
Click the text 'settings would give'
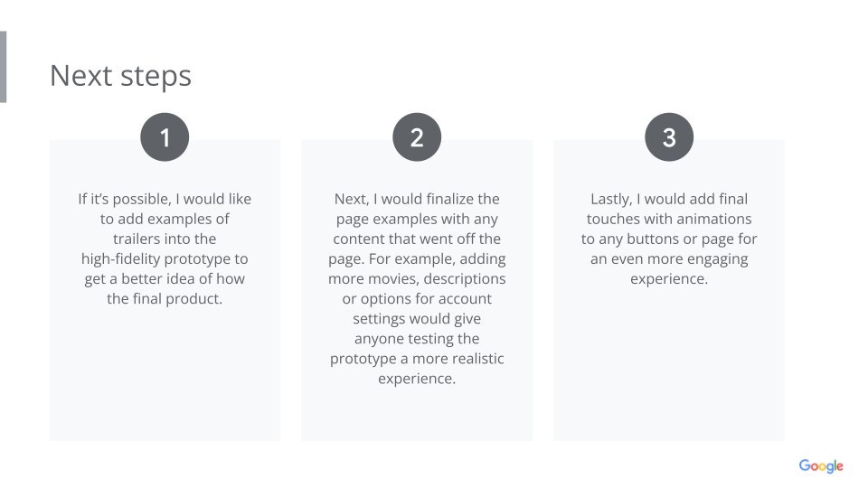(417, 319)
